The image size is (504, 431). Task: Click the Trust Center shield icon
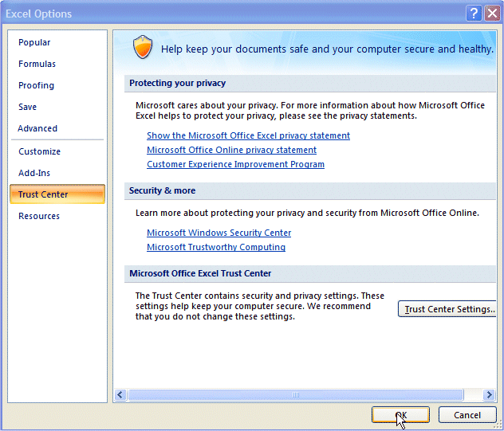143,47
